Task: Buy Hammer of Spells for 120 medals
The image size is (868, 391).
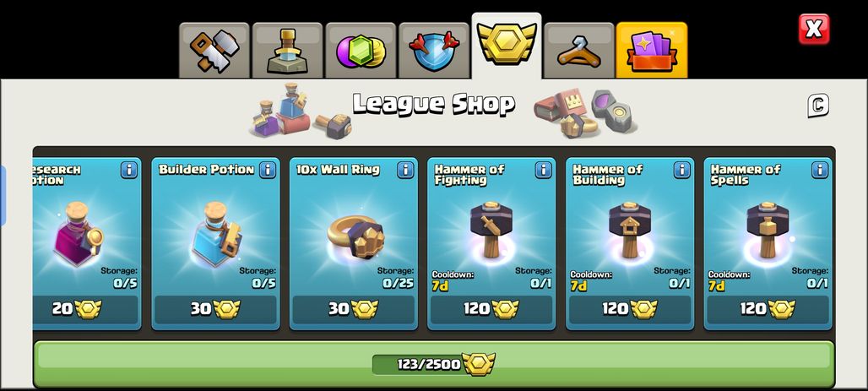Action: click(768, 309)
